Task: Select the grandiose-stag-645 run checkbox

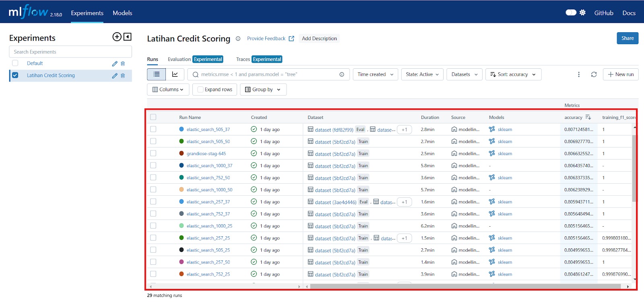Action: 153,154
